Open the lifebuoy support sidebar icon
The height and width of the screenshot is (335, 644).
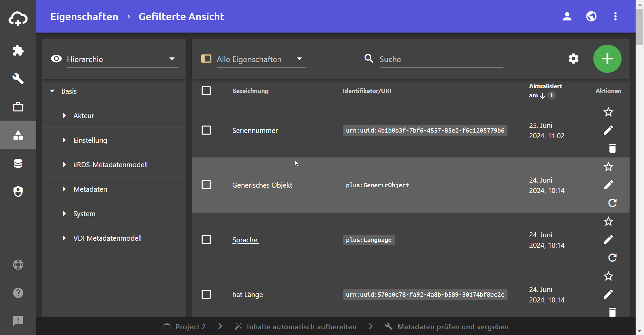point(18,265)
